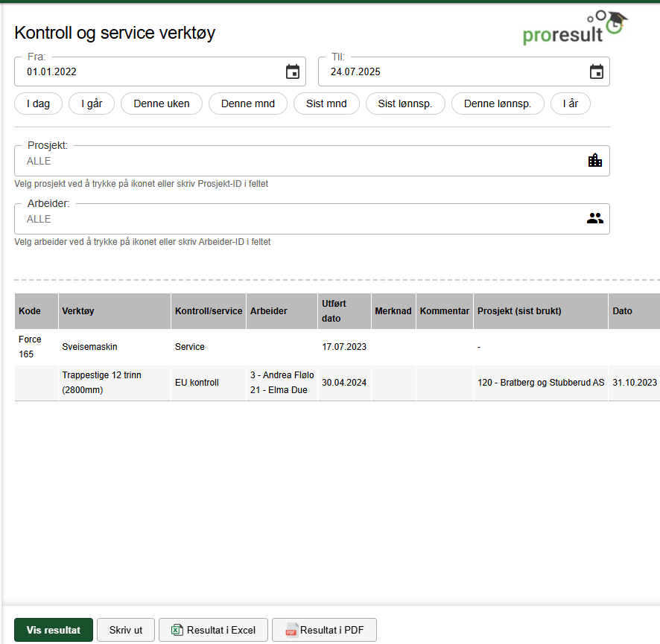Click into the Prosjekt field showing ALLE

(x=312, y=161)
